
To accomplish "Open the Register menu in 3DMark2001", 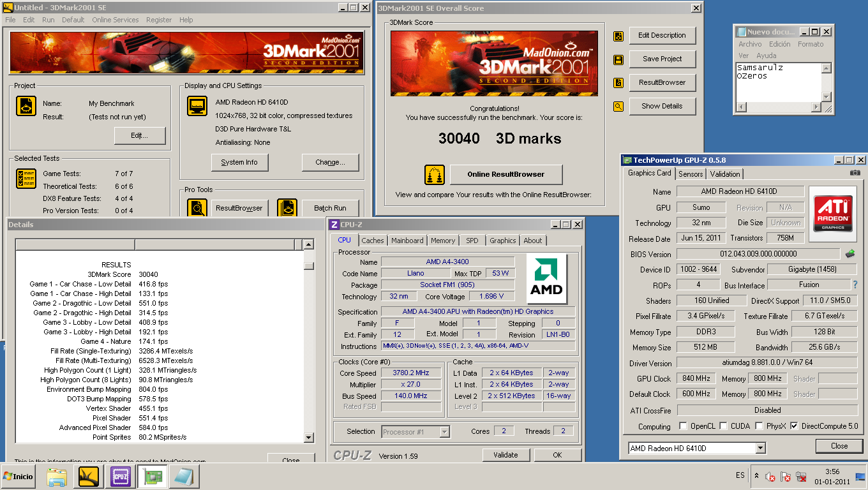I will pos(159,20).
